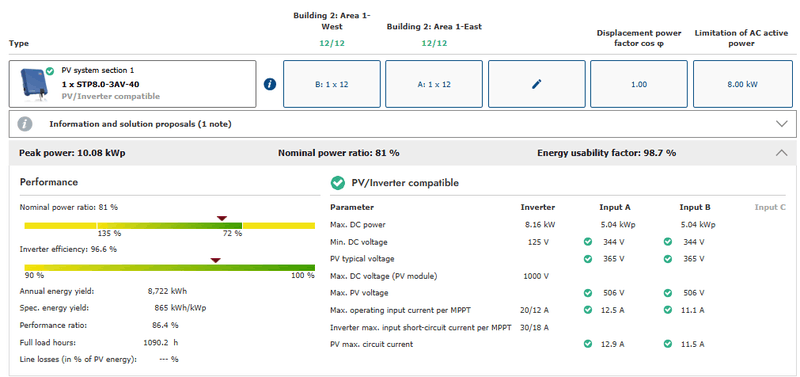
Task: Click the gray info icon in Information and solution proposals
Action: 25,124
